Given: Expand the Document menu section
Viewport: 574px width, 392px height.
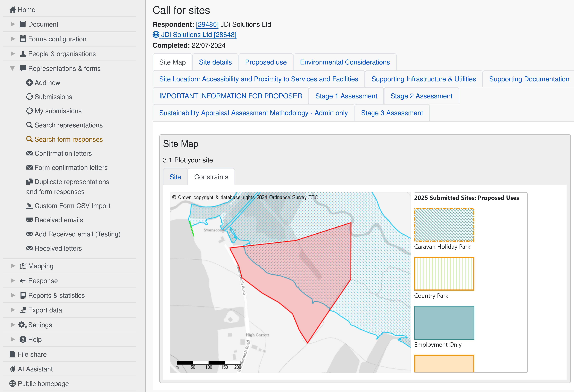Looking at the screenshot, I should [x=13, y=24].
